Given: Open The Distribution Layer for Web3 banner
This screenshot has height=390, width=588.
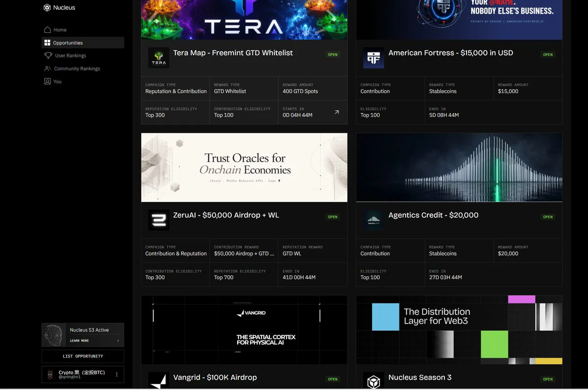Looking at the screenshot, I should (459, 330).
